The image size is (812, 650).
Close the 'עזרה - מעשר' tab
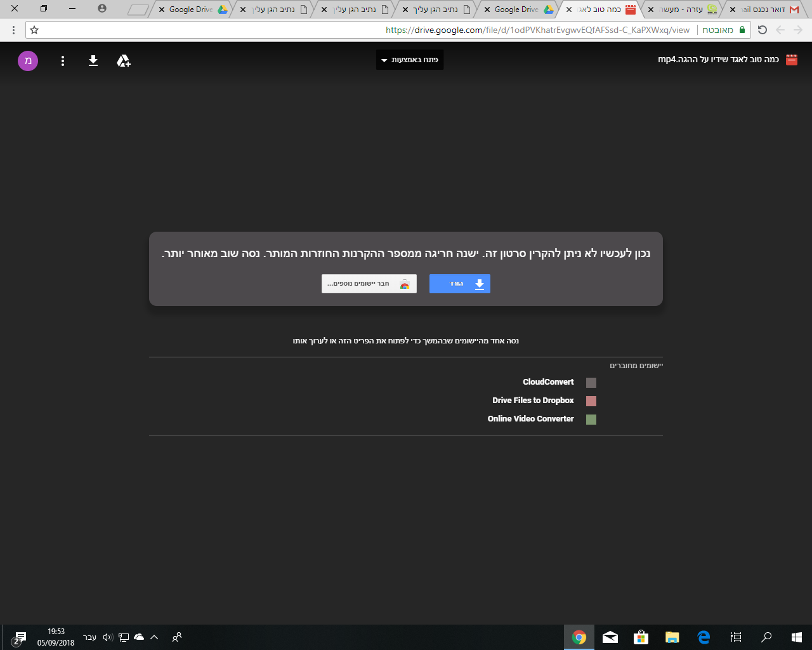pos(651,10)
